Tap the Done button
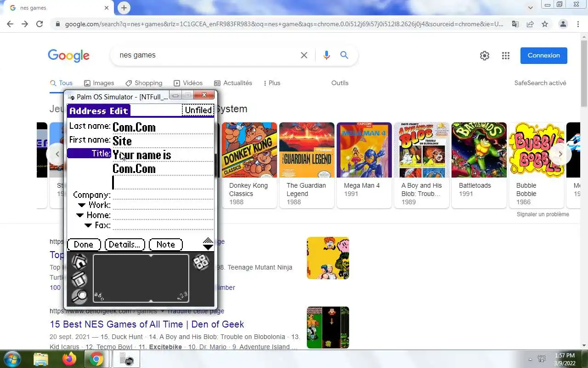The image size is (588, 368). 84,244
